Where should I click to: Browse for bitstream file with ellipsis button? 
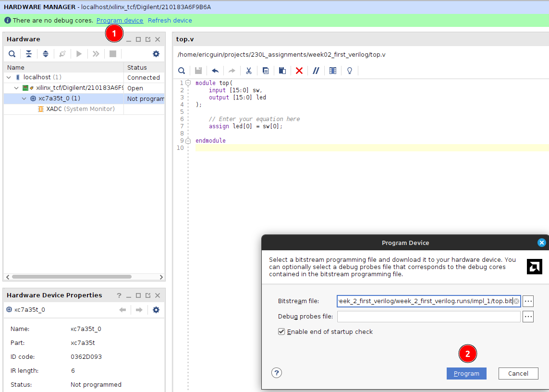coord(528,301)
